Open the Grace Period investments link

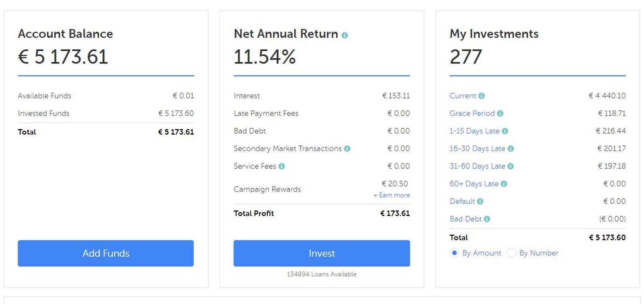point(472,114)
